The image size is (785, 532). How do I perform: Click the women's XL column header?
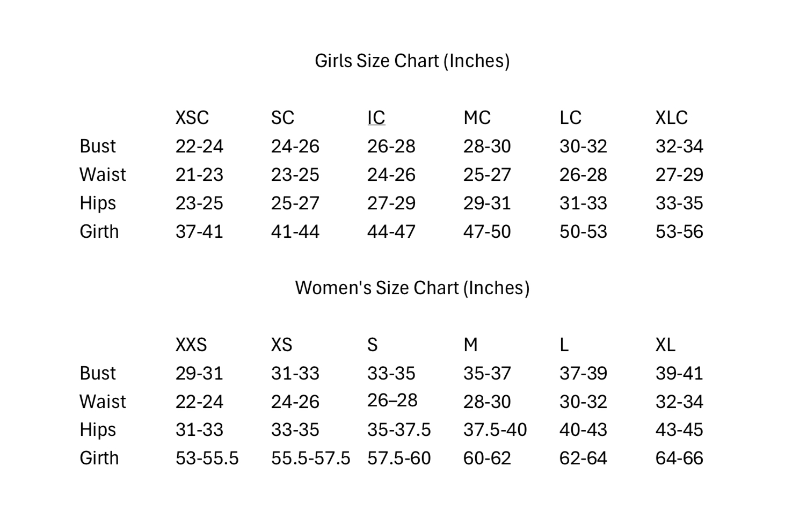(665, 345)
